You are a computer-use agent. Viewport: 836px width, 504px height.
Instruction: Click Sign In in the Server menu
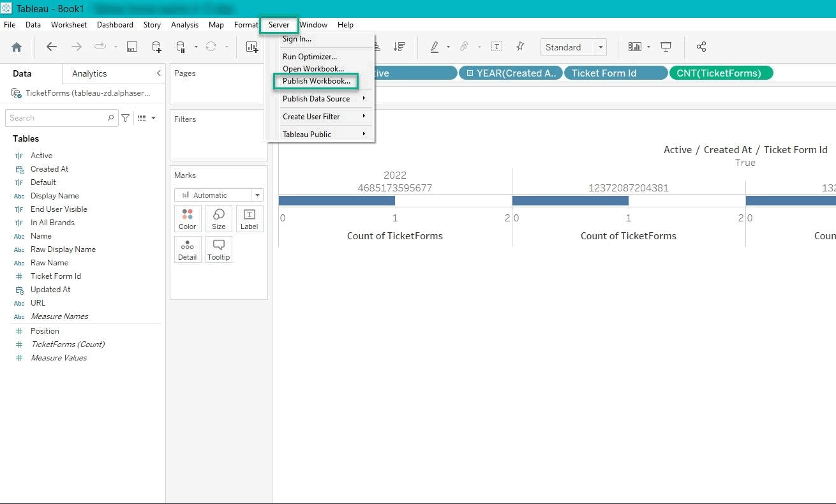tap(297, 38)
